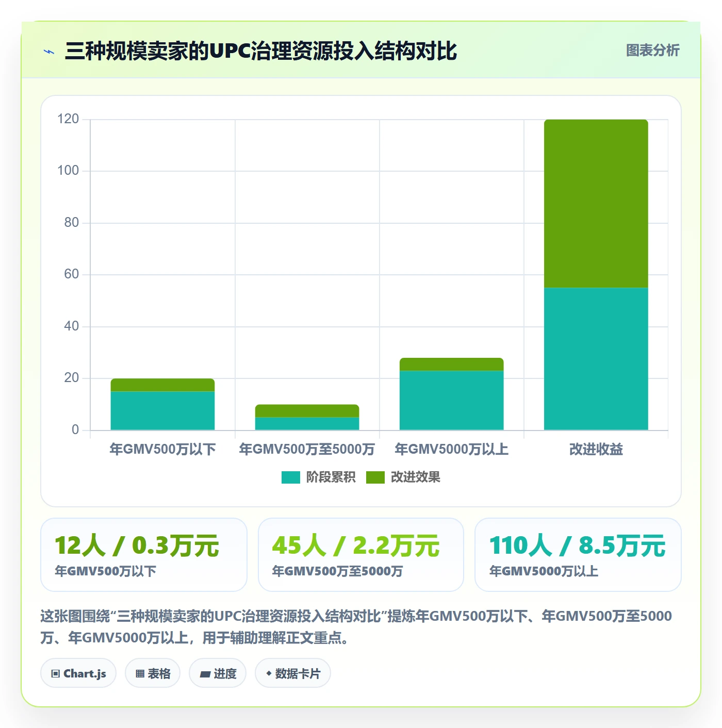Click the caption 年GMV5000万以上 under 110人 card
This screenshot has width=722, height=728.
[544, 571]
